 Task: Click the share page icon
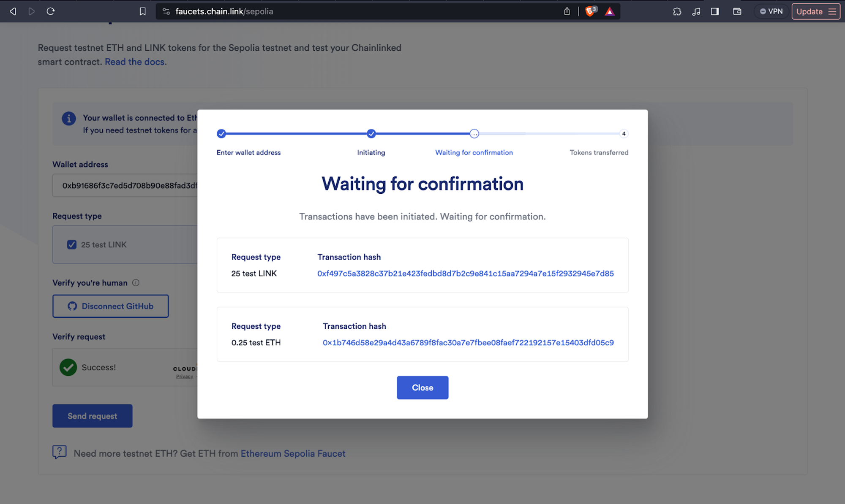click(x=567, y=11)
